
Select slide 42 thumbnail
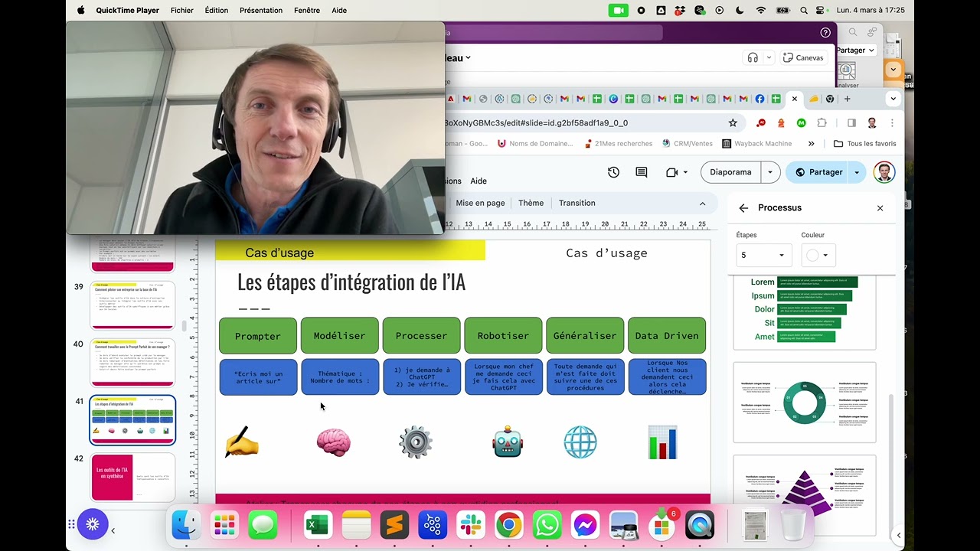[x=133, y=477]
